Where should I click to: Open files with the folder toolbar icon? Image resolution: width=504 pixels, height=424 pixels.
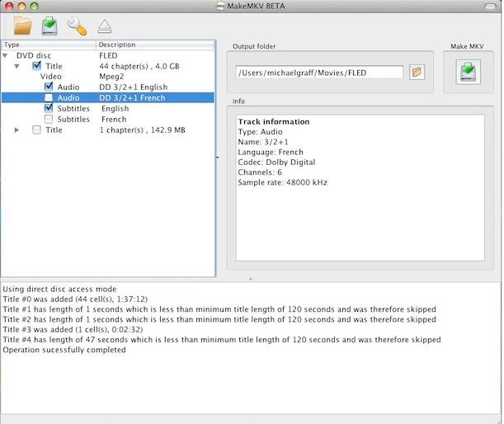[x=22, y=26]
